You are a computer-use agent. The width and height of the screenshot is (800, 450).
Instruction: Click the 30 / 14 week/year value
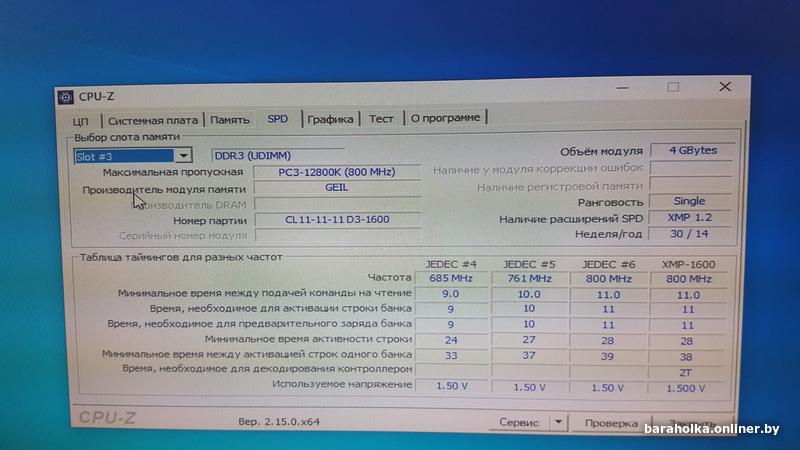click(x=689, y=234)
